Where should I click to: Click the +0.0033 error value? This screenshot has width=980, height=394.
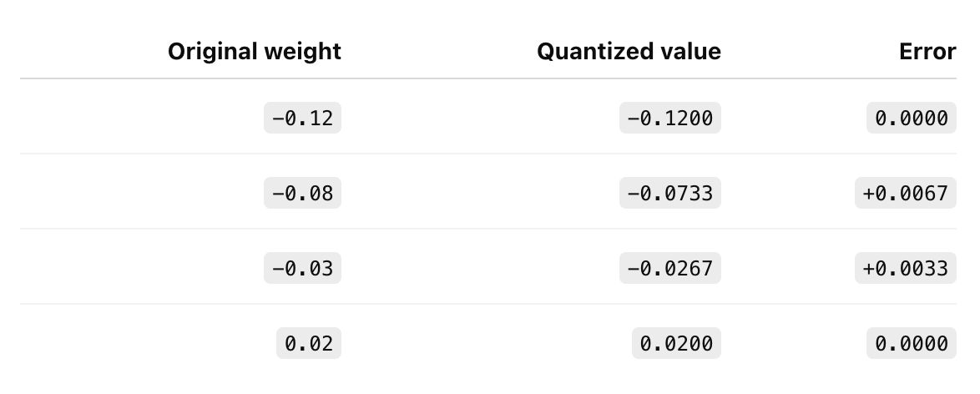click(x=906, y=268)
